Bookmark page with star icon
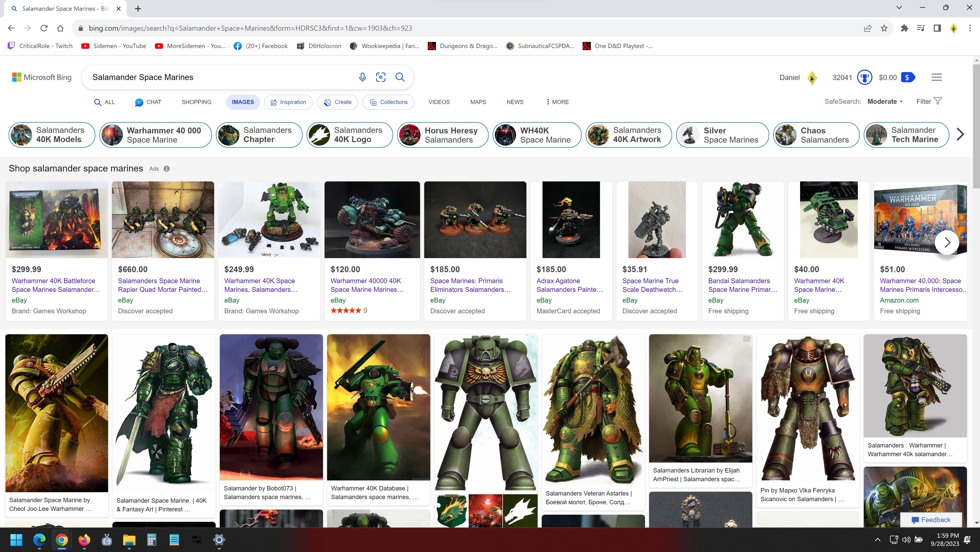The image size is (980, 552). tap(884, 28)
